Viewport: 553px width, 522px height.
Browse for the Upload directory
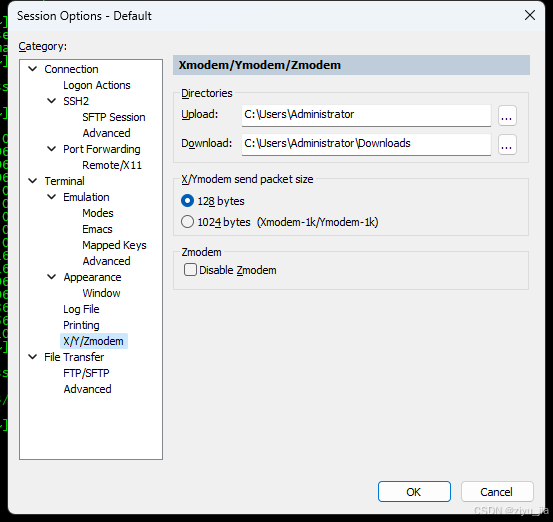[x=507, y=116]
